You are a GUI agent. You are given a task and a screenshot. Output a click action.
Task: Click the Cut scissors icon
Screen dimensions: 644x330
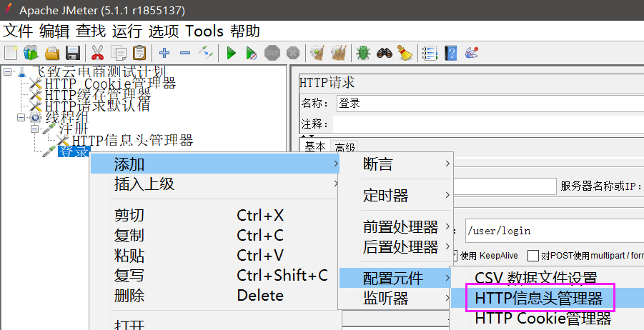pos(97,53)
